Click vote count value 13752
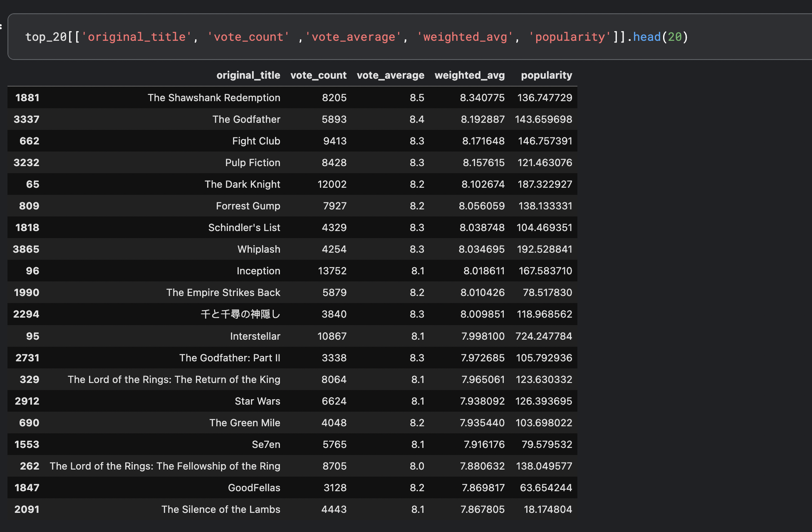Image resolution: width=812 pixels, height=532 pixels. click(332, 271)
